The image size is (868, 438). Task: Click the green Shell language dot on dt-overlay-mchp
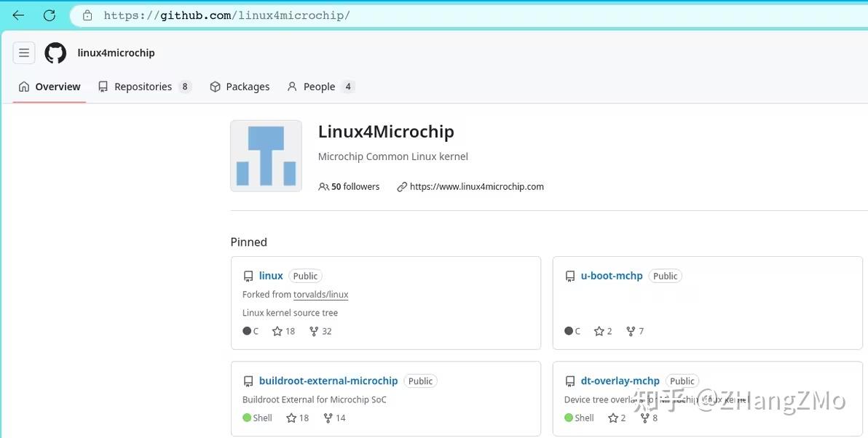pyautogui.click(x=569, y=417)
